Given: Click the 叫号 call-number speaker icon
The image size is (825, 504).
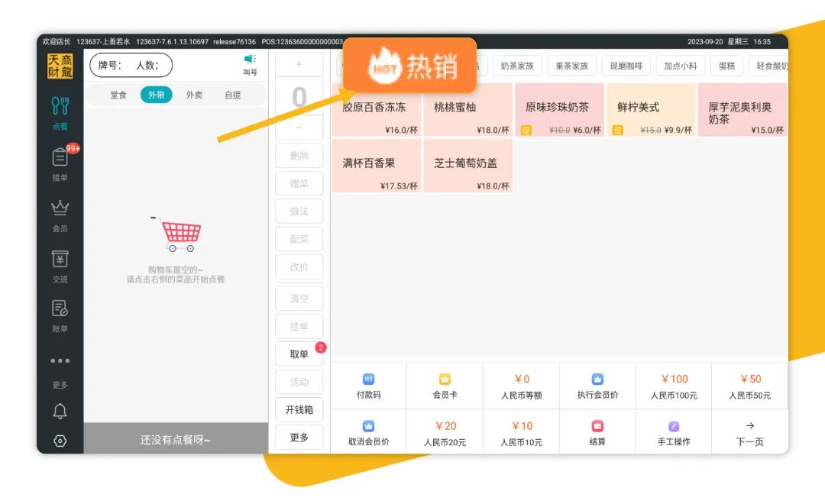Looking at the screenshot, I should click(x=250, y=65).
